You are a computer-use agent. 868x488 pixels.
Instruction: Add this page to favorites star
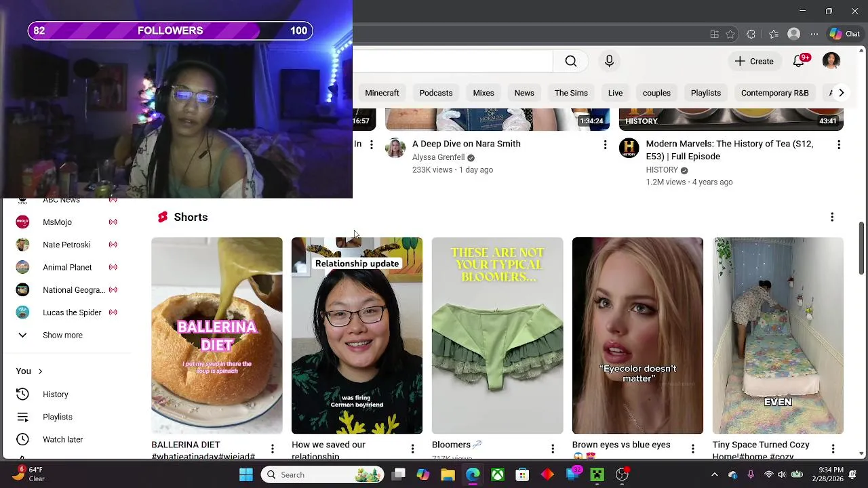[x=730, y=34]
